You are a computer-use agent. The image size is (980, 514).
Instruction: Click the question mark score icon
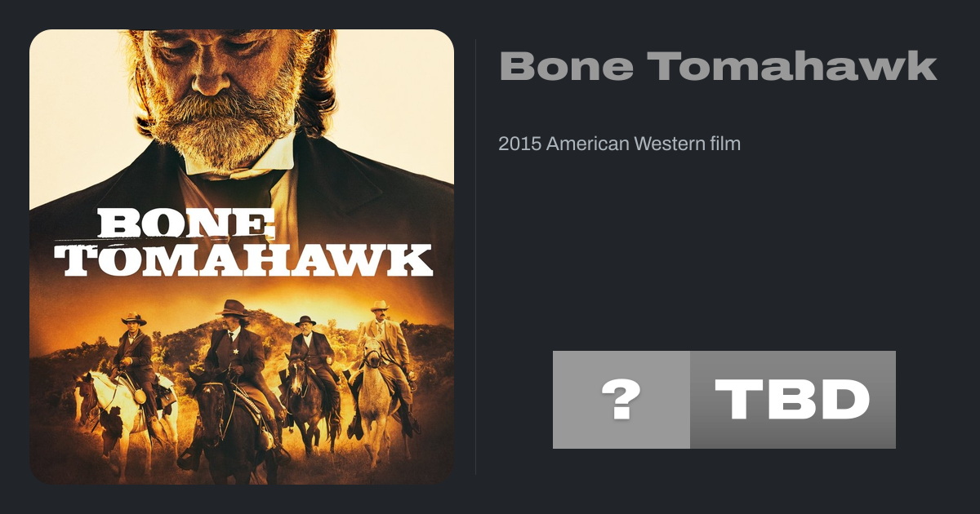pos(621,400)
